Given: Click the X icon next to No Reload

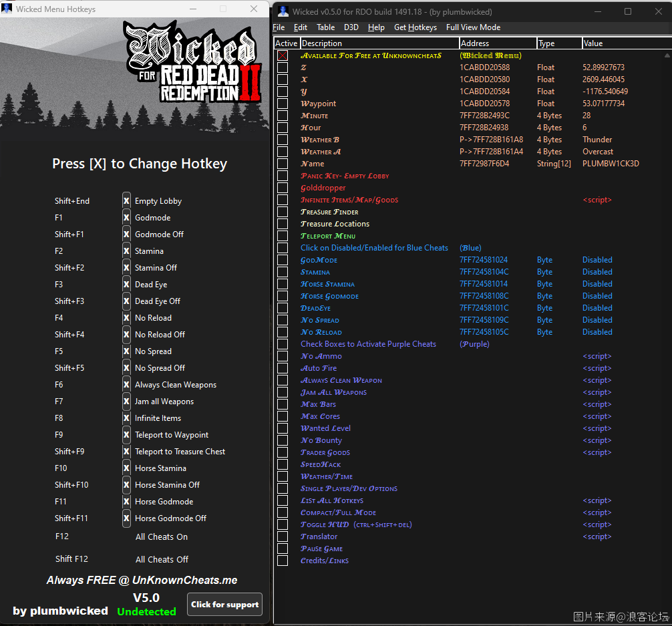Looking at the screenshot, I should coord(126,318).
